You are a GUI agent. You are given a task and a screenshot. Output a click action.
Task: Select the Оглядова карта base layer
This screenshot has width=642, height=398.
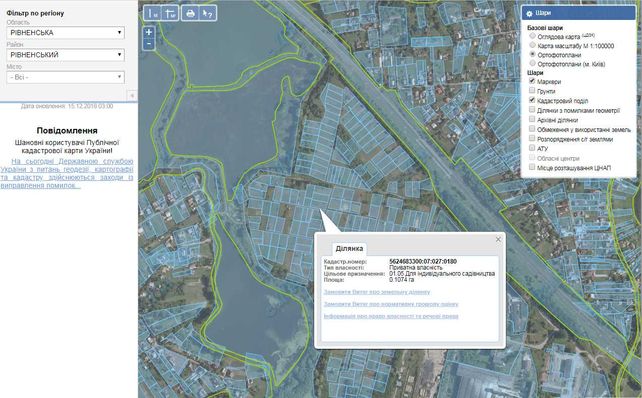(x=533, y=36)
